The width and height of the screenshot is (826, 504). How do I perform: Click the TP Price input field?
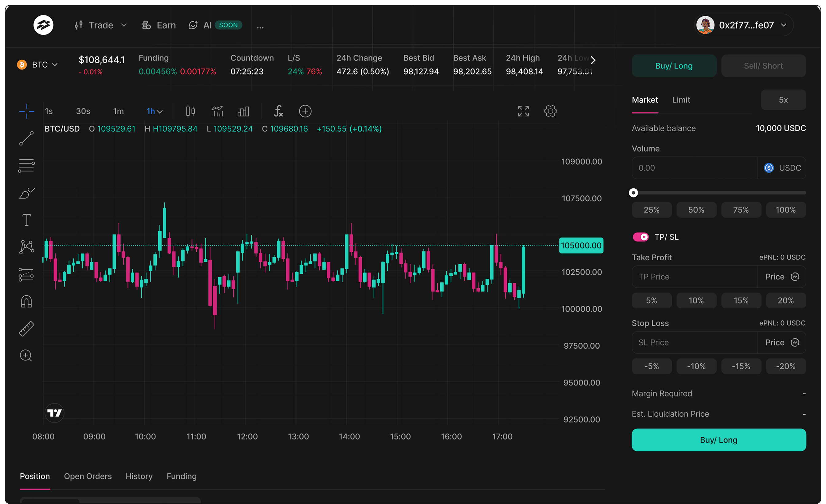pos(694,277)
